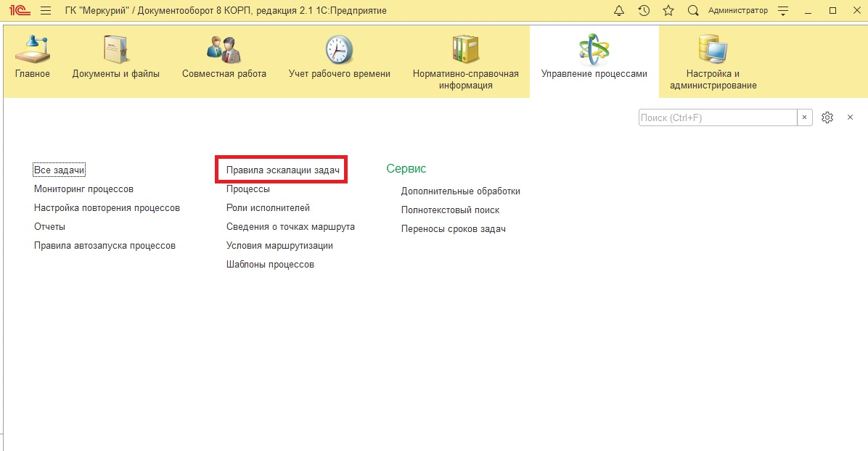
Task: Open favorites star icon
Action: pos(668,11)
